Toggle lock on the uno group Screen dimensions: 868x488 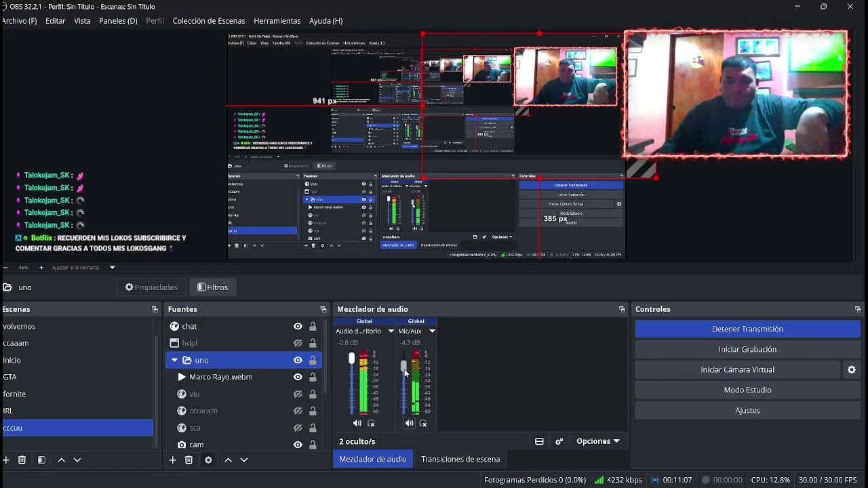(313, 360)
